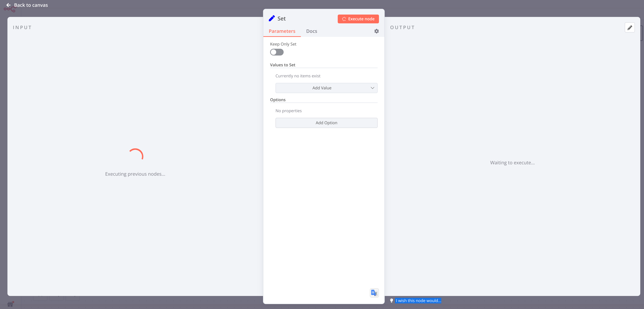Open the node settings via the gear icon

[x=376, y=31]
